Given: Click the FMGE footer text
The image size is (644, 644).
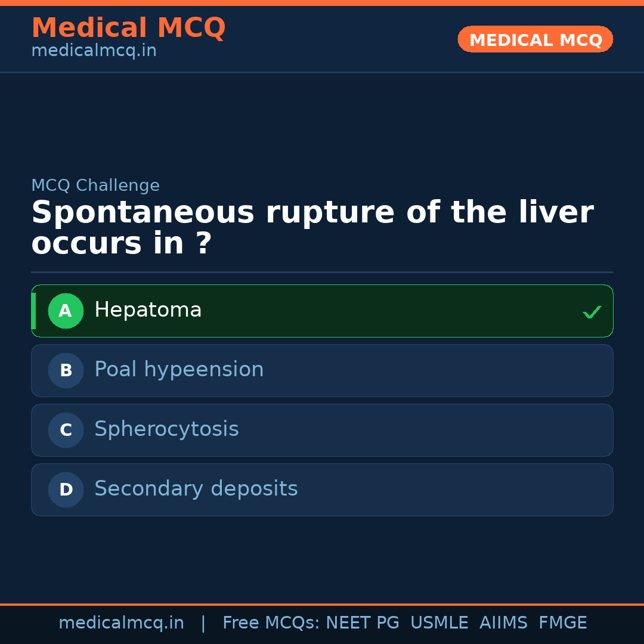Looking at the screenshot, I should coord(562,623).
